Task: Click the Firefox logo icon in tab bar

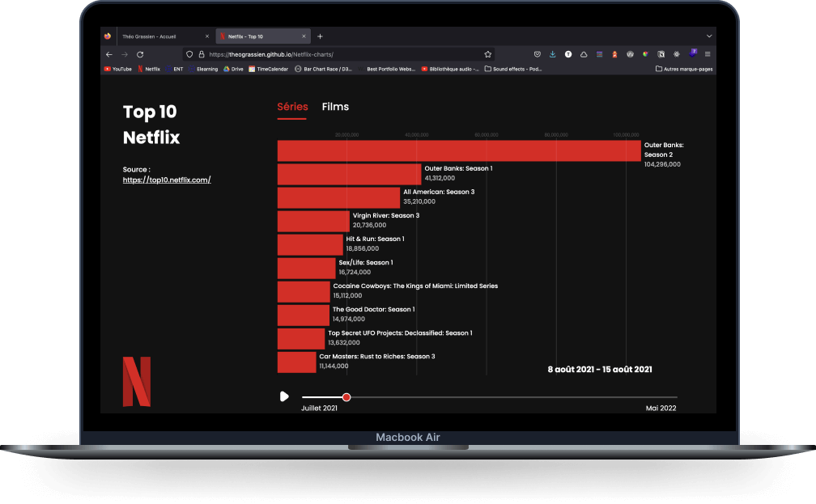Action: coord(108,36)
